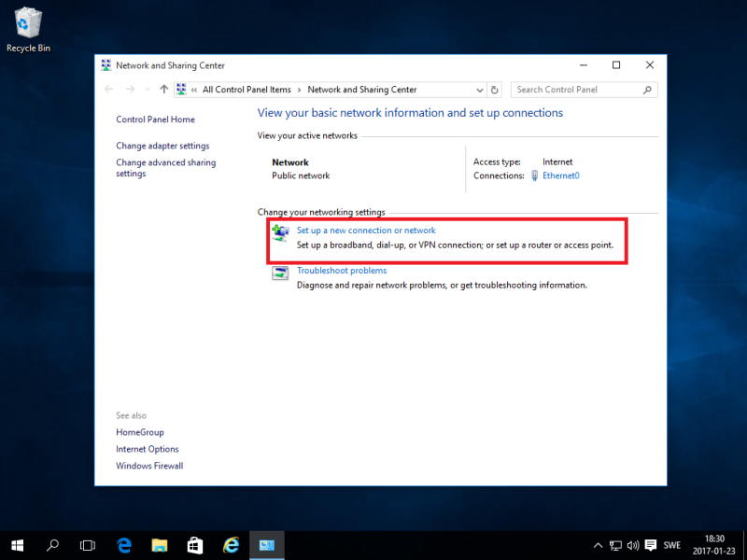This screenshot has height=560, width=747.
Task: Click the Set up new connection icon
Action: point(280,231)
